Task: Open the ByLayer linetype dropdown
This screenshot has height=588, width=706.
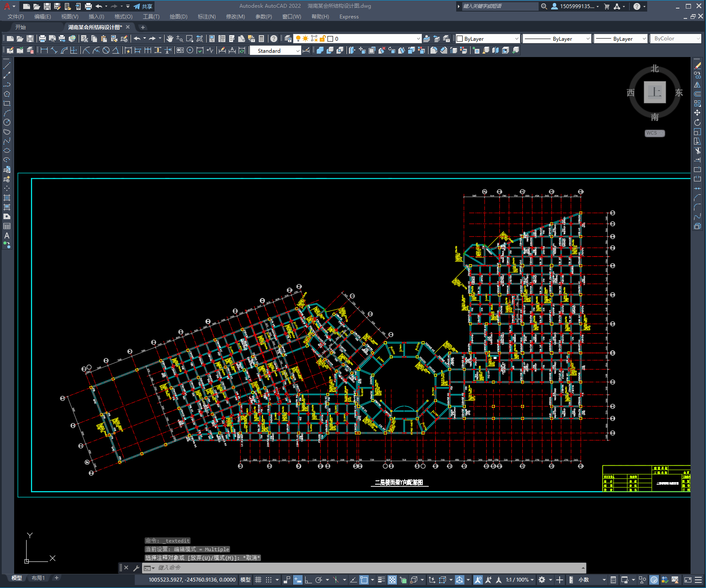Action: click(557, 39)
